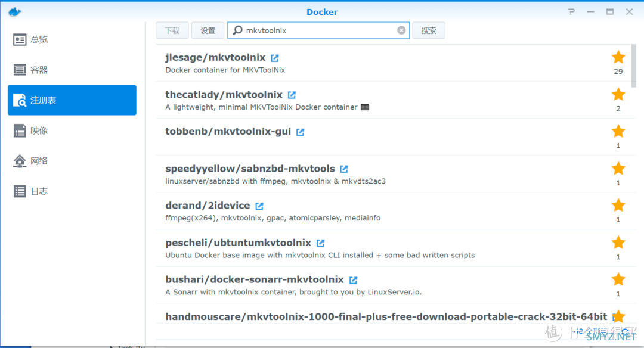
Task: Open external link for speedyyellow/sabnzbd-mkvtools
Action: coord(344,169)
